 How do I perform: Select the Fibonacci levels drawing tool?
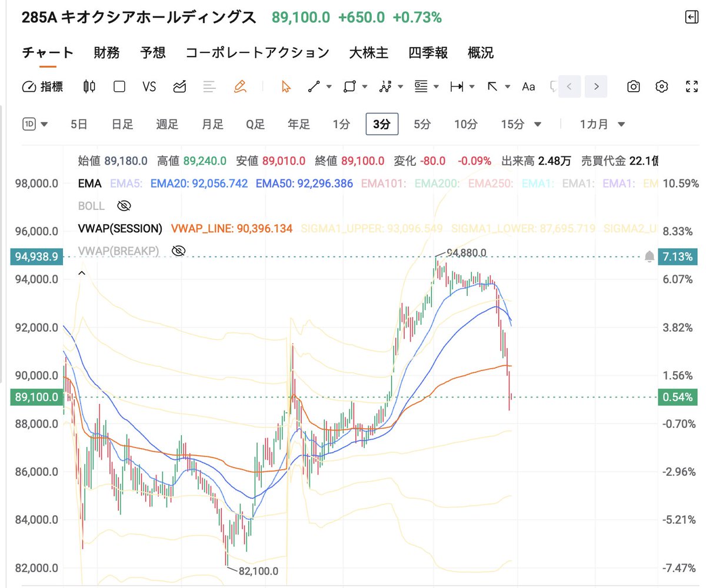[x=421, y=87]
